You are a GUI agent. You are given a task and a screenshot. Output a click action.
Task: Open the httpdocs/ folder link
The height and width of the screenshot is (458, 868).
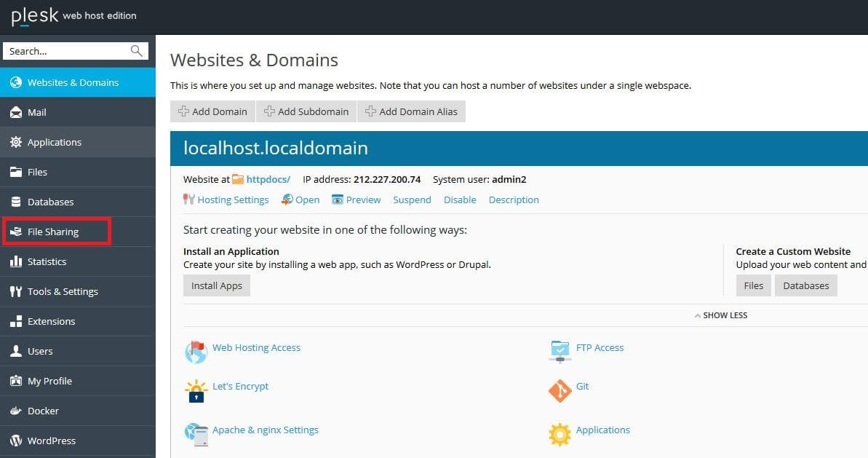(268, 179)
